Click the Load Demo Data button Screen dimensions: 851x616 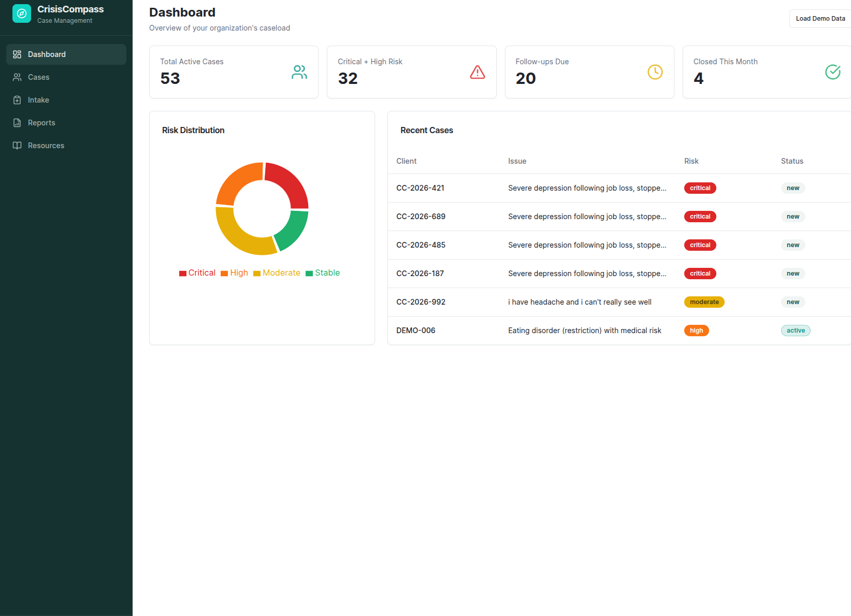coord(820,19)
